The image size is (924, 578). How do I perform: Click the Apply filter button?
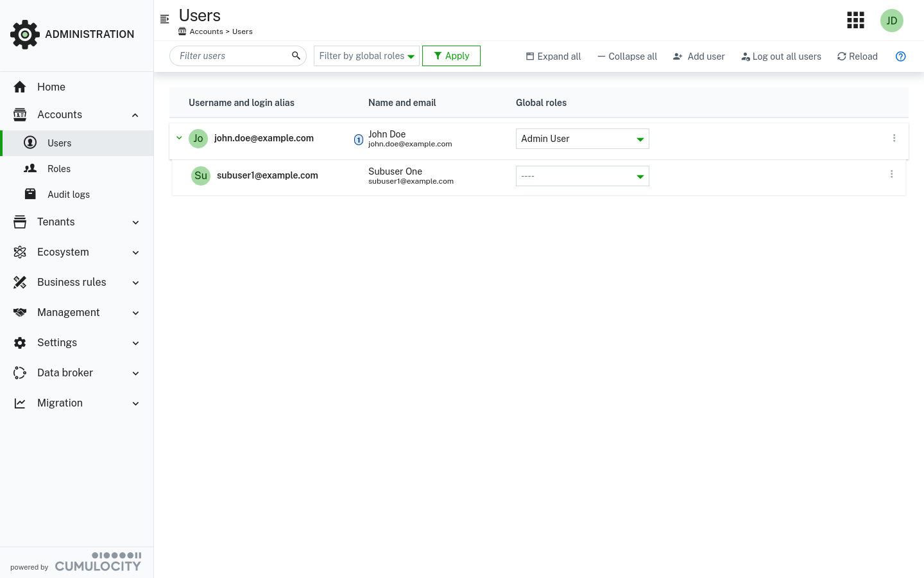pyautogui.click(x=451, y=56)
